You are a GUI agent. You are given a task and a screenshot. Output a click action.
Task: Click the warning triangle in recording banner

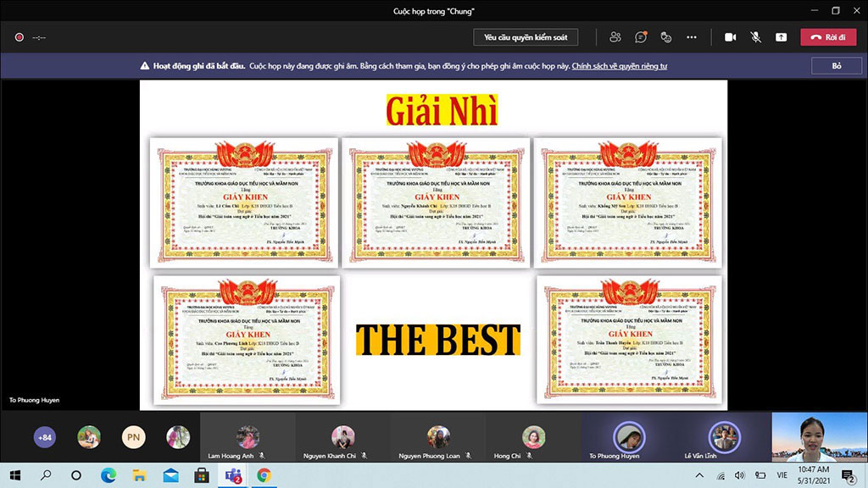pos(144,66)
